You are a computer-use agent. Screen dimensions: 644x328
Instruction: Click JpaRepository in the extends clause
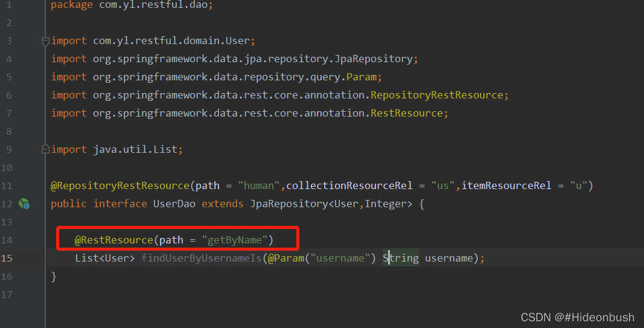click(289, 204)
